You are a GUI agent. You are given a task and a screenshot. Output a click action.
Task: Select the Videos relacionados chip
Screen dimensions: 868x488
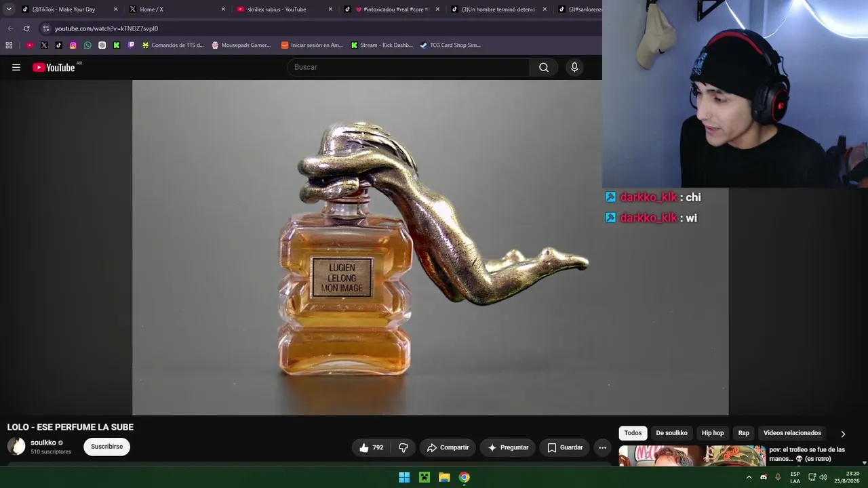click(x=792, y=433)
